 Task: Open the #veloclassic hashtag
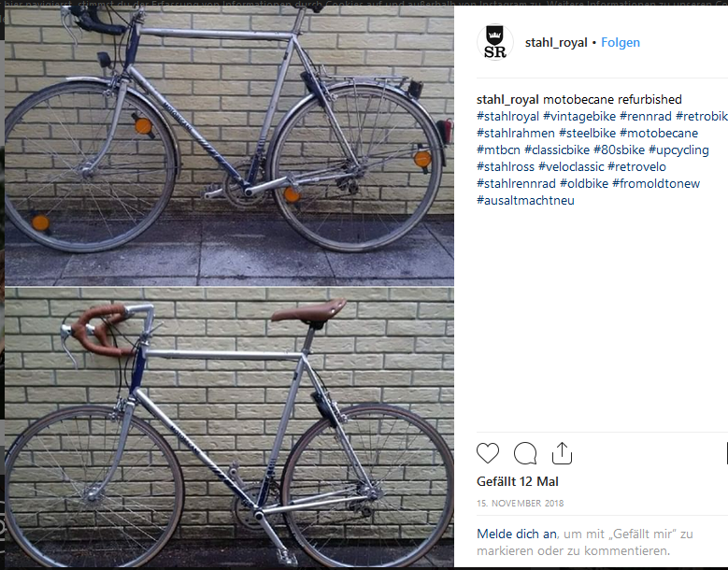(571, 166)
